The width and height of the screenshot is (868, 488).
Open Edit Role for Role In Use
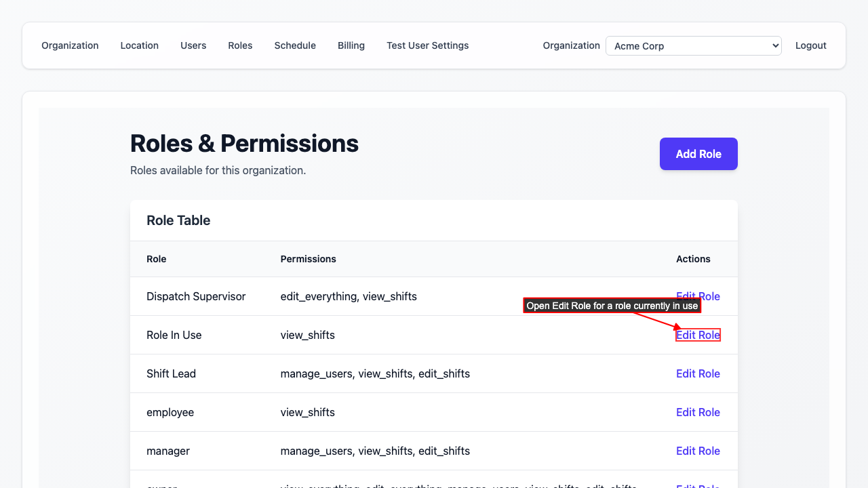pos(698,335)
